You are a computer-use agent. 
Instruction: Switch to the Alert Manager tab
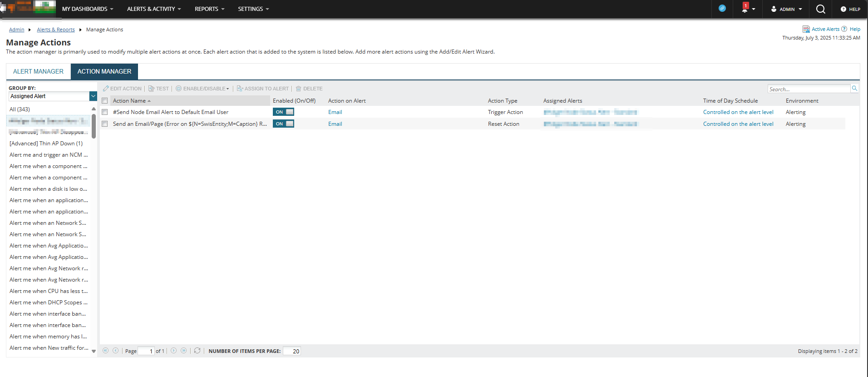[x=39, y=71]
